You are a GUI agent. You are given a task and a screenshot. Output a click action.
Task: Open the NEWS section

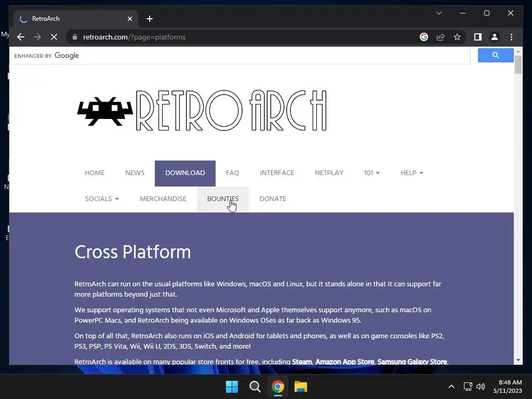click(x=135, y=173)
